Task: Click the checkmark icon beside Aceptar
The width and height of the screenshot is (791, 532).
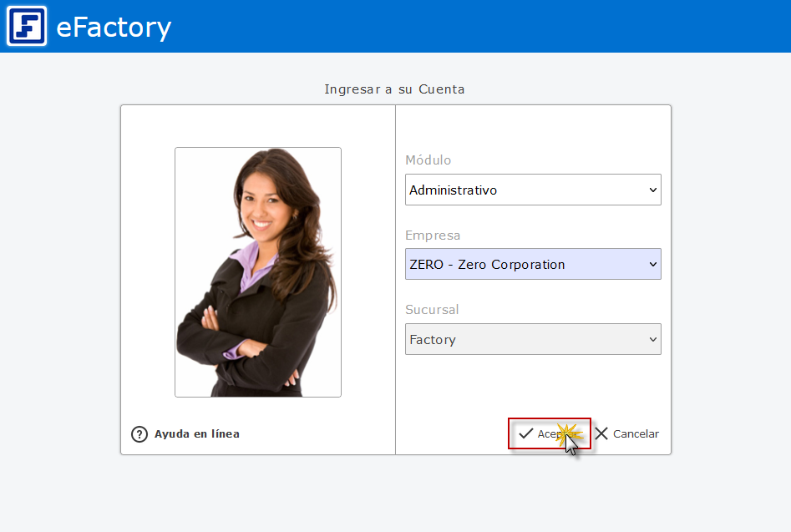Action: [525, 434]
